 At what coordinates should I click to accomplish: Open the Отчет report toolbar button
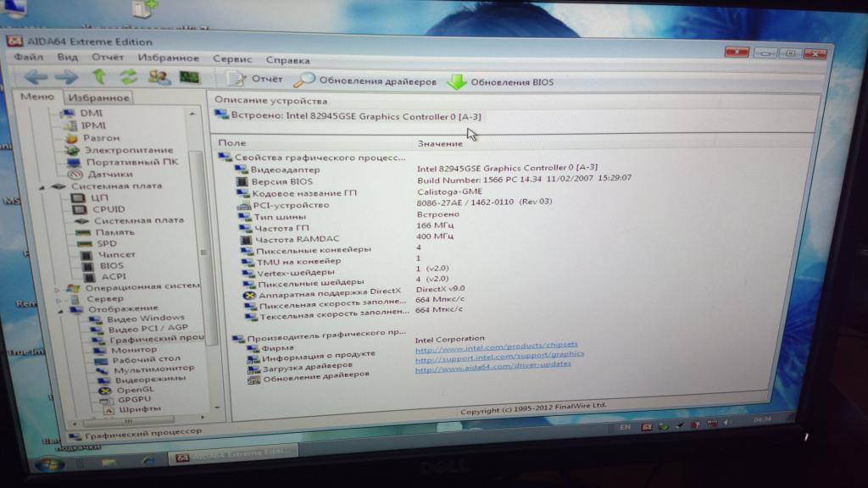tap(254, 79)
